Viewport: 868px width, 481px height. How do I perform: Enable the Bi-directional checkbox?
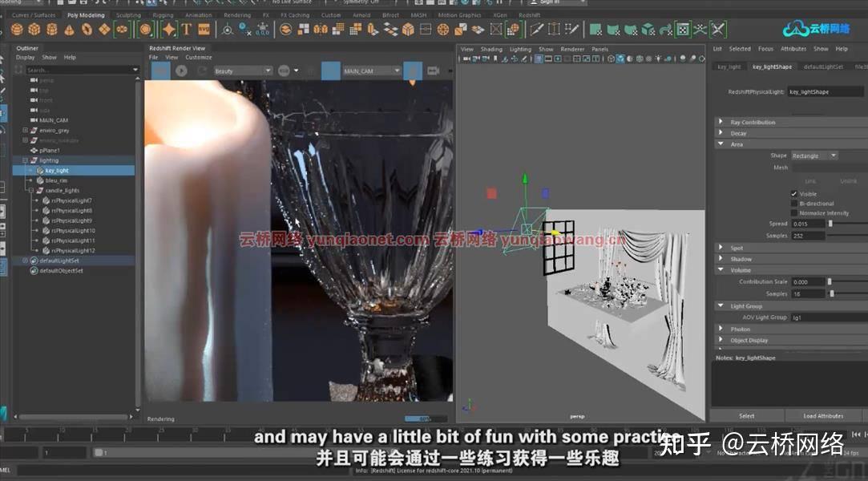point(794,203)
